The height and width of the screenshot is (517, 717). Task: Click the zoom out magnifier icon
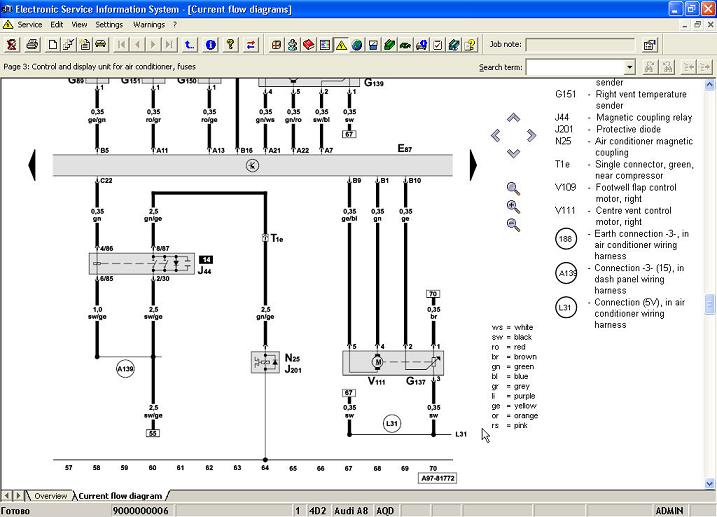point(513,225)
